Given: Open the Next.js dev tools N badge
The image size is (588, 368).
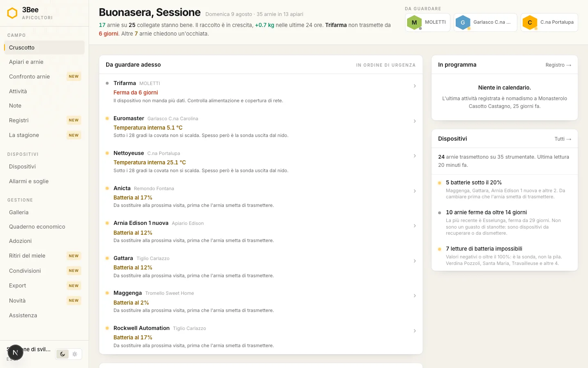Looking at the screenshot, I should [x=15, y=352].
